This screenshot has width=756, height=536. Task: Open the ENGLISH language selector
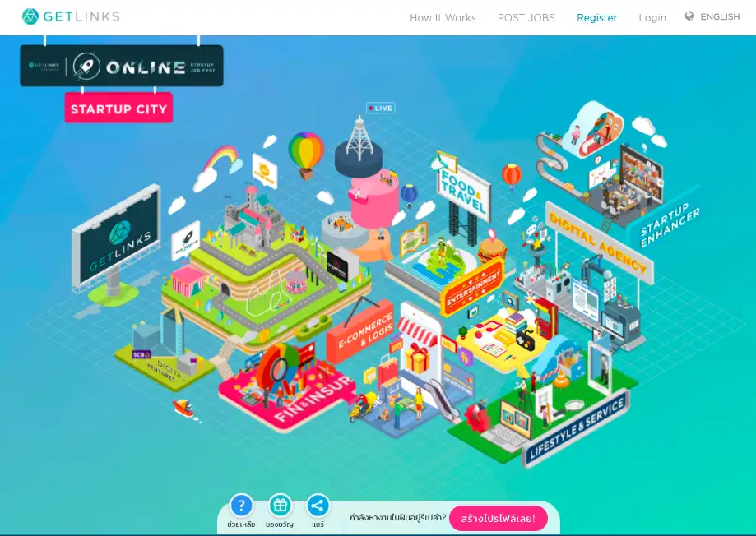pos(720,16)
